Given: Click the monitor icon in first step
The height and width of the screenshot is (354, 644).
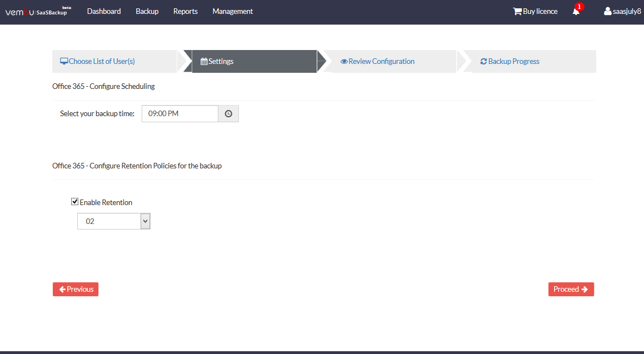Looking at the screenshot, I should (64, 61).
